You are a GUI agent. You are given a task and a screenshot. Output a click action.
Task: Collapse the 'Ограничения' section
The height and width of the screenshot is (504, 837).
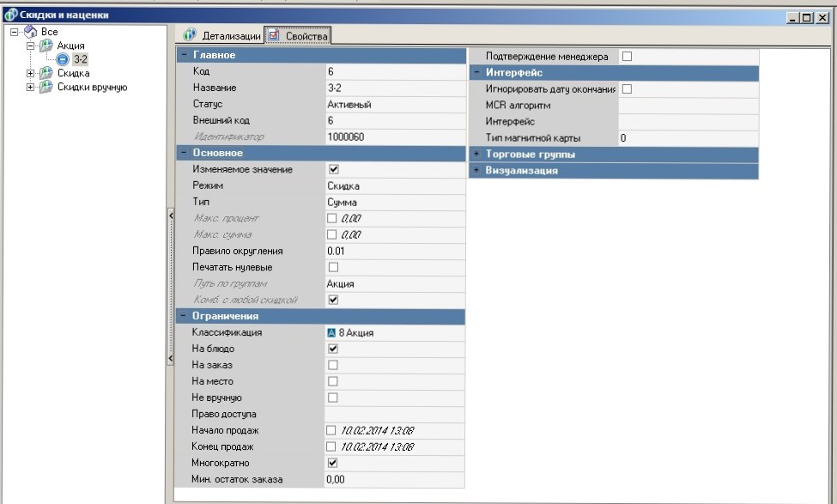[x=184, y=316]
